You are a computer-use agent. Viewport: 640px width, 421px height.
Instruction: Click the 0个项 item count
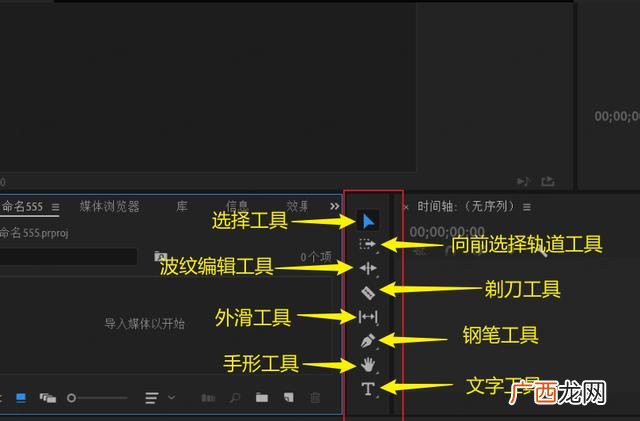coord(316,257)
